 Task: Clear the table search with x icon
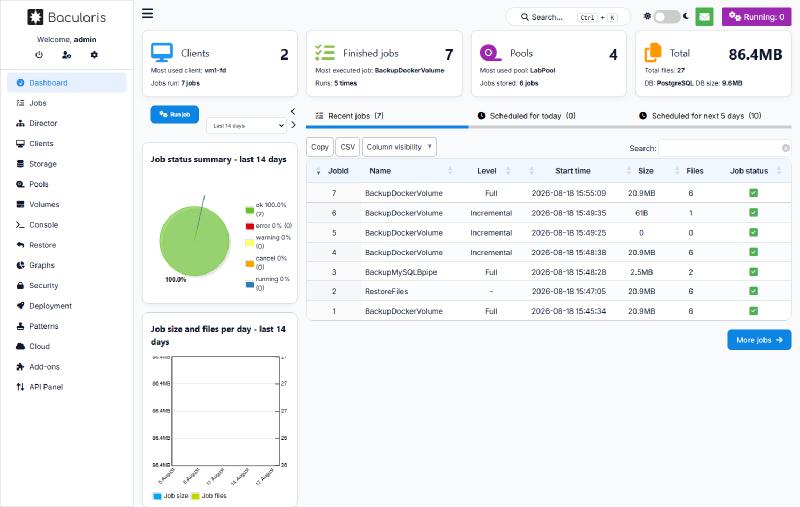click(786, 148)
